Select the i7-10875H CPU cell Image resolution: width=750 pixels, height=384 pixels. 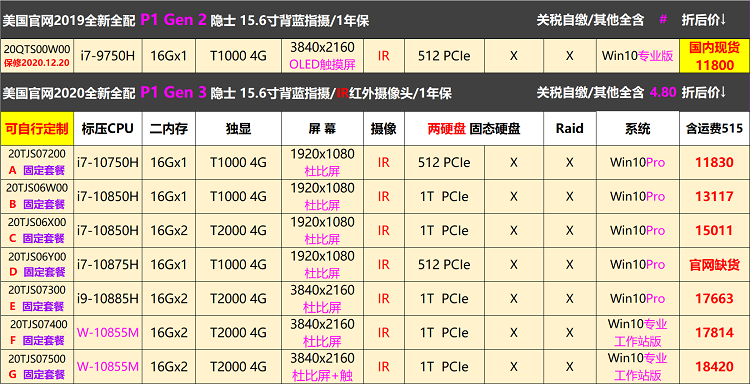tap(108, 264)
